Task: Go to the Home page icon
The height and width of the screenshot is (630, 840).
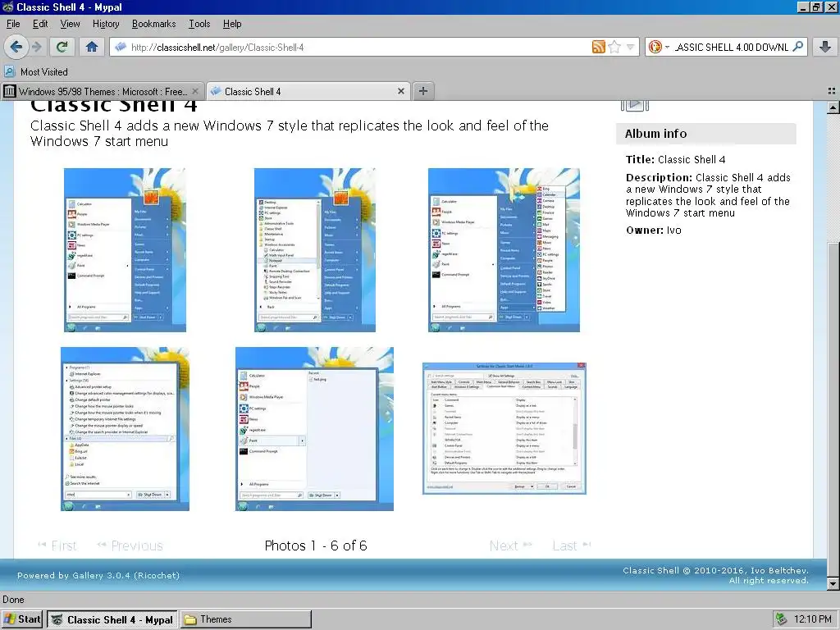Action: point(92,47)
